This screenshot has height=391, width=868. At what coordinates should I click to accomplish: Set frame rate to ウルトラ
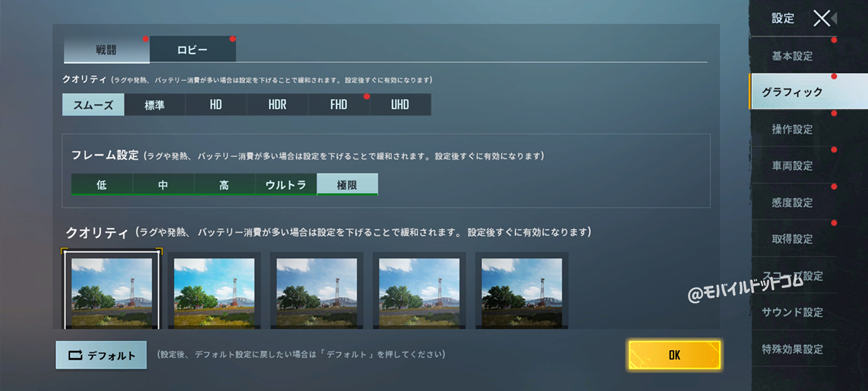click(286, 184)
